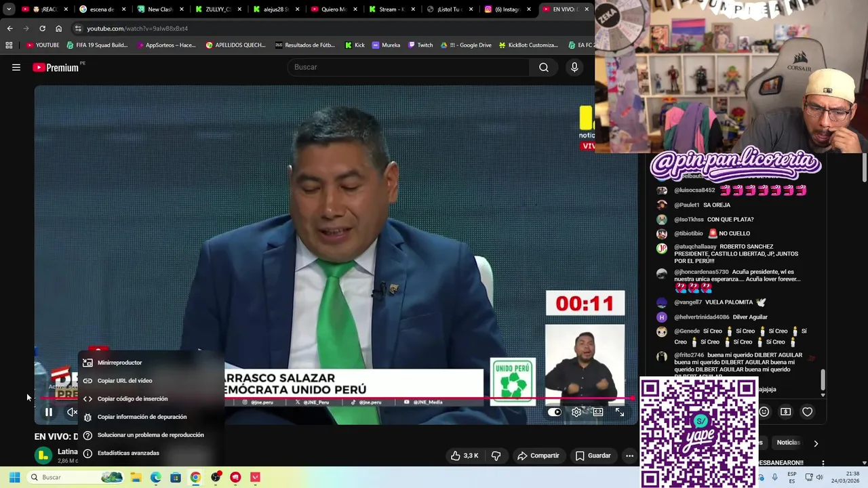Toggle the autoplay switch in the player

(555, 412)
